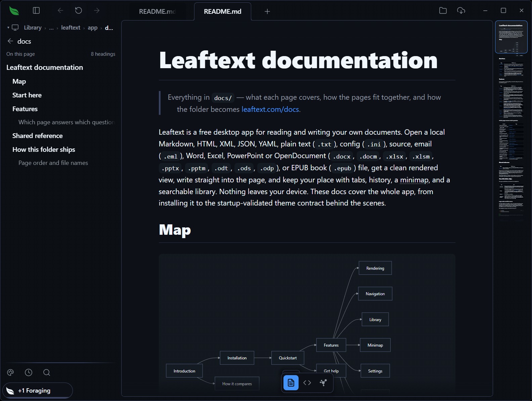532x401 pixels.
Task: Go forward with the right arrow icon
Action: click(97, 11)
